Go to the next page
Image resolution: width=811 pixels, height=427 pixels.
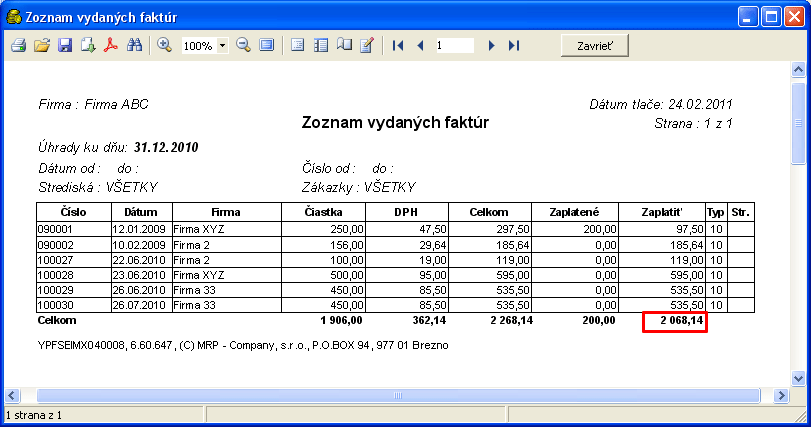[x=491, y=45]
